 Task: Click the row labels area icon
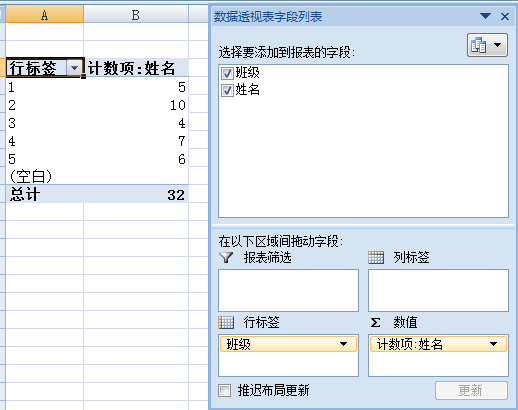coord(226,322)
